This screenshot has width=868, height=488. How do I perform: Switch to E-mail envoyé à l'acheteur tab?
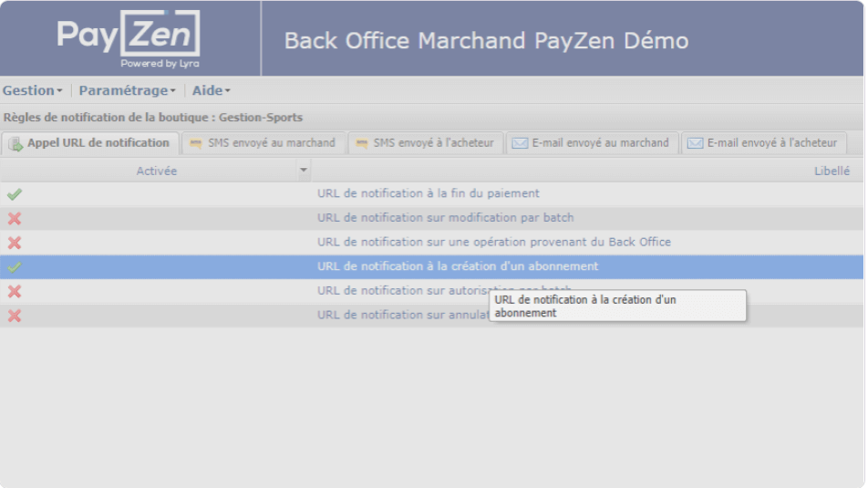(771, 143)
